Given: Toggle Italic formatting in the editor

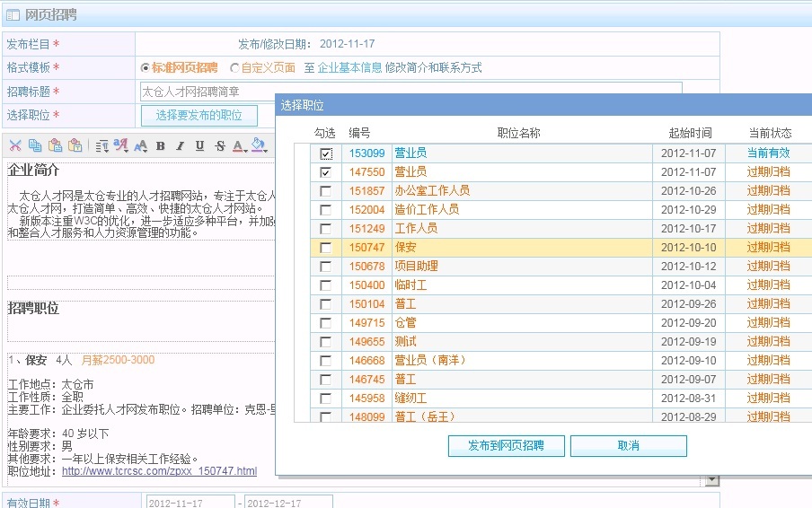Looking at the screenshot, I should coord(180,145).
